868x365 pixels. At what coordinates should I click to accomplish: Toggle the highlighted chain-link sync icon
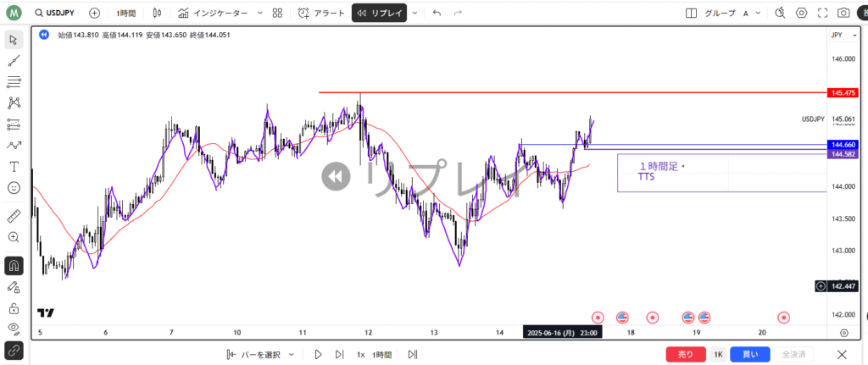click(x=14, y=350)
